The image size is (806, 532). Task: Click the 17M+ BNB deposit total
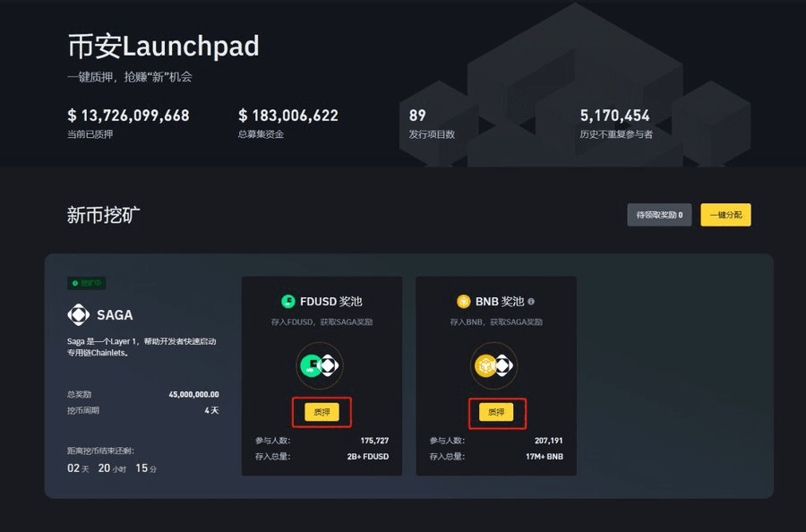coord(544,457)
